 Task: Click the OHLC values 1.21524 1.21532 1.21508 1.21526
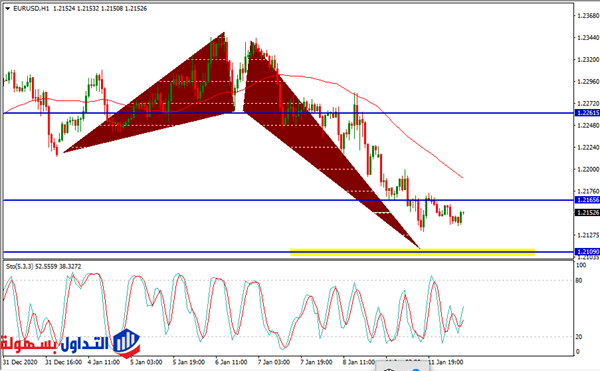(100, 8)
